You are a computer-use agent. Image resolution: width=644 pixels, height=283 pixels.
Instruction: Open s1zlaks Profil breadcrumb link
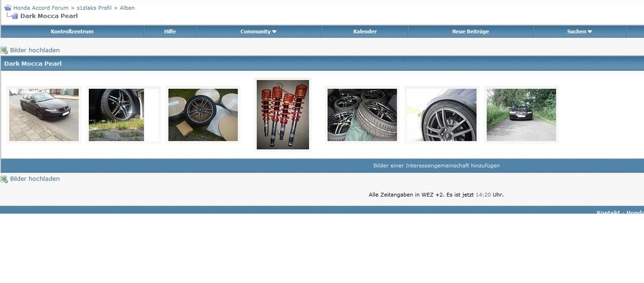coord(94,8)
